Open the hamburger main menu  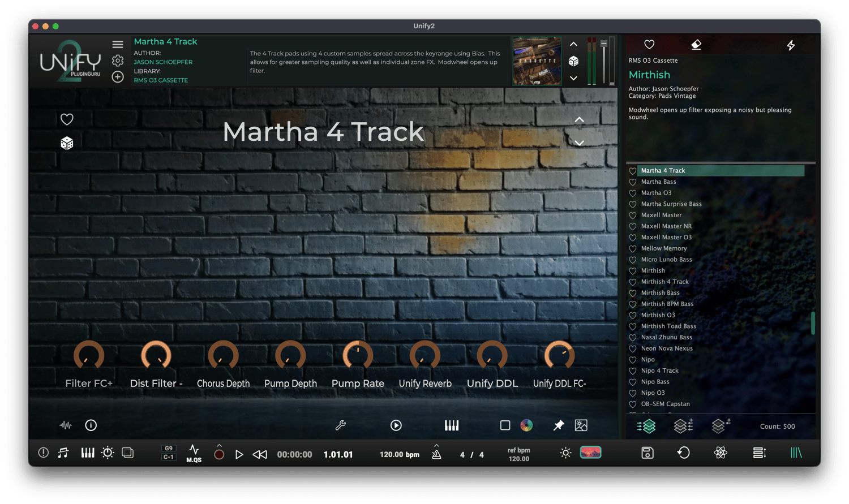118,44
